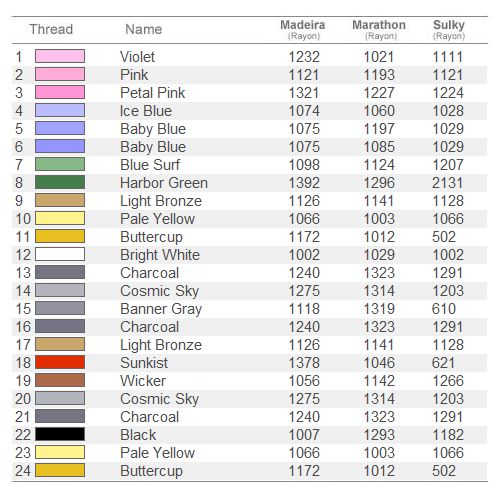The width and height of the screenshot is (500, 492).
Task: Click the Blue Surf green swatch
Action: pos(60,164)
